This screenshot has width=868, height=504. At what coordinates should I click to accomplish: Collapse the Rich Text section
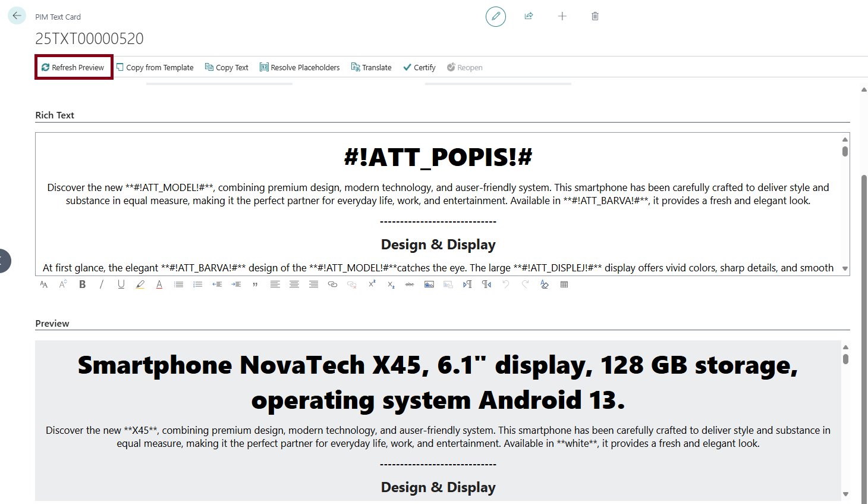click(55, 115)
